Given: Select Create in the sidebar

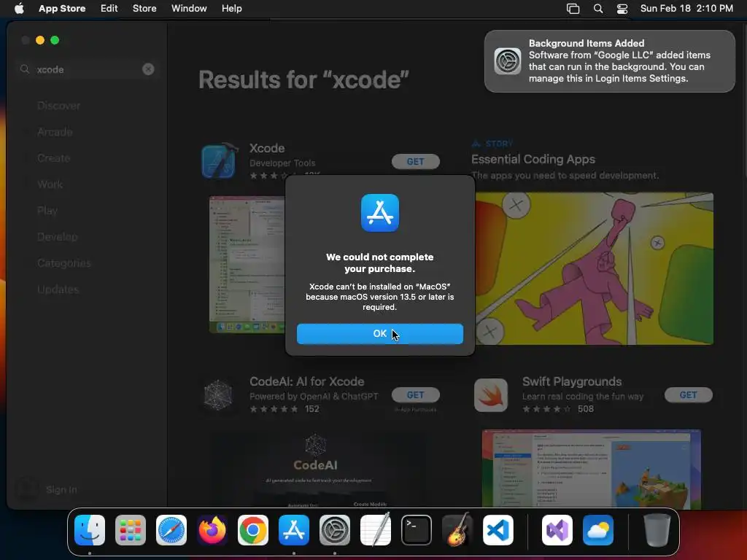Looking at the screenshot, I should tap(53, 158).
